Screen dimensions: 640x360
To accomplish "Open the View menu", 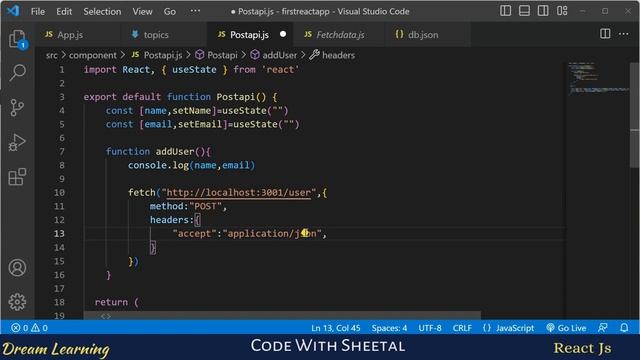I will click(x=142, y=11).
